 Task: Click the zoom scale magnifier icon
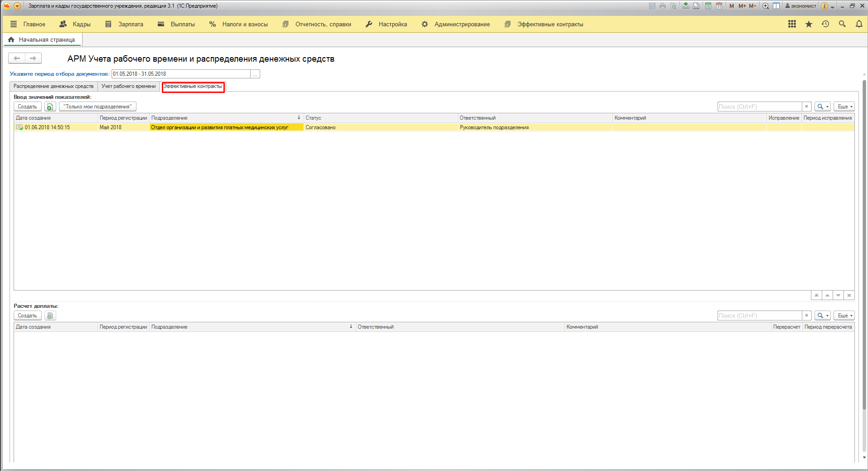[766, 6]
